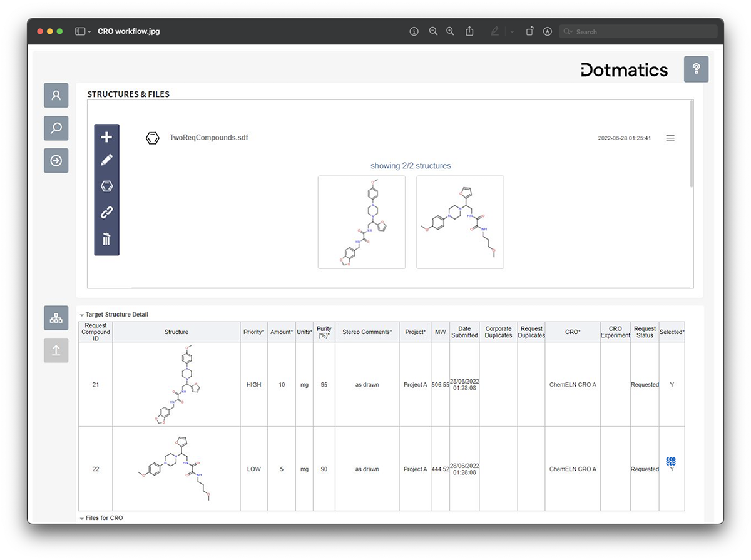Click the arrow-in-circle sidebar icon

tap(56, 161)
